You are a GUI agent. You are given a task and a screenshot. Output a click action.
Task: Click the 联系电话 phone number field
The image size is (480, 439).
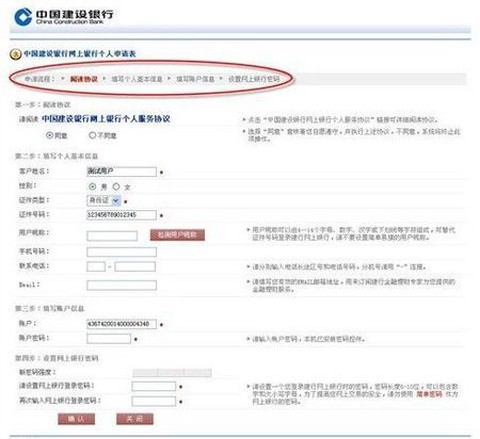(x=135, y=266)
